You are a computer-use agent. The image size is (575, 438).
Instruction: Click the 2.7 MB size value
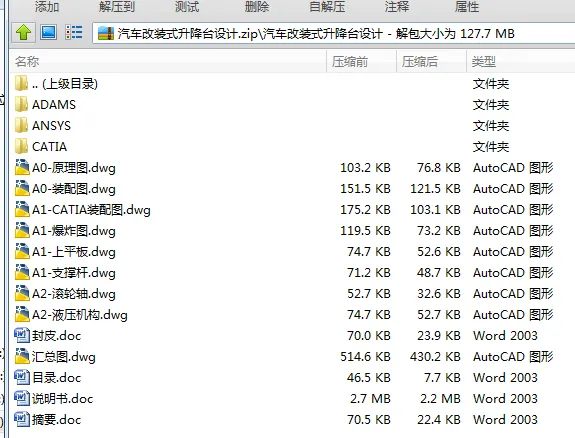coord(370,398)
